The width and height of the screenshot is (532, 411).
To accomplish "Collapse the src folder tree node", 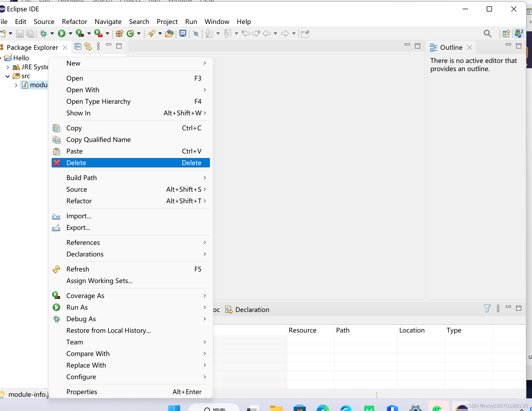I will tap(8, 76).
